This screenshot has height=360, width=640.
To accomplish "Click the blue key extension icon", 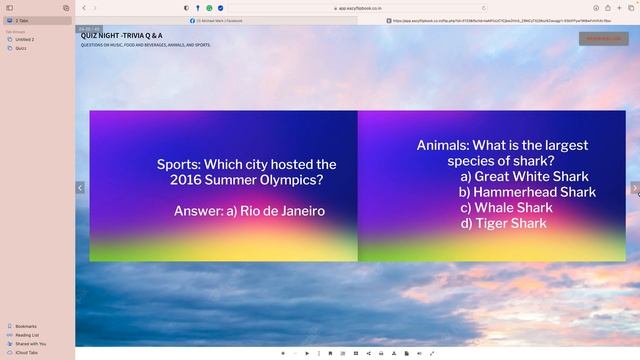I will 198,8.
